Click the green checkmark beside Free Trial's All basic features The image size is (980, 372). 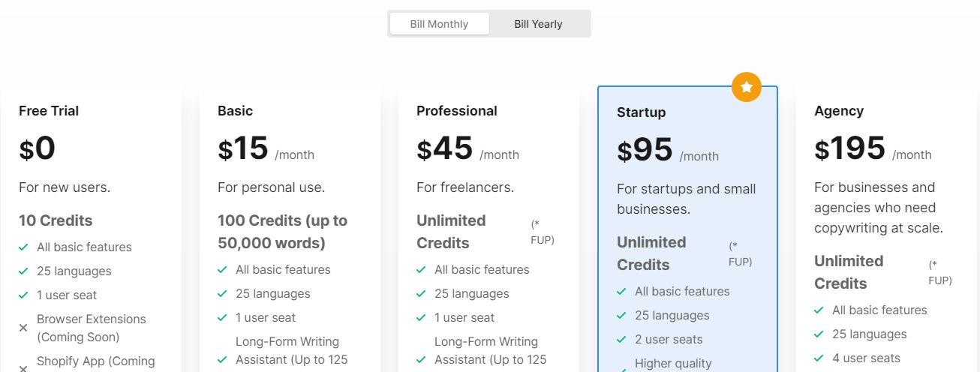pos(23,247)
